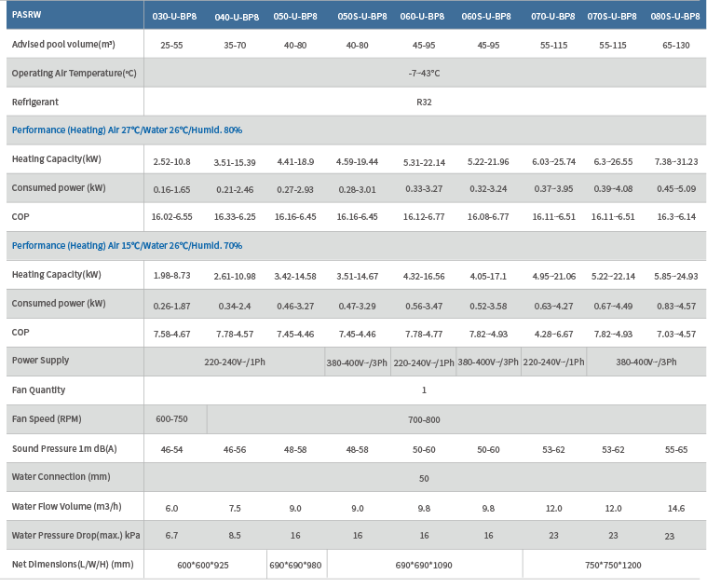Click the 7.38-31.23 heating capacity value
The image size is (707, 588).
tap(675, 161)
